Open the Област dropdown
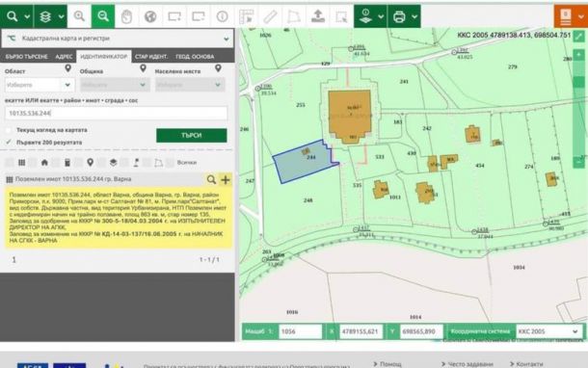The width and height of the screenshot is (588, 368). tap(40, 85)
